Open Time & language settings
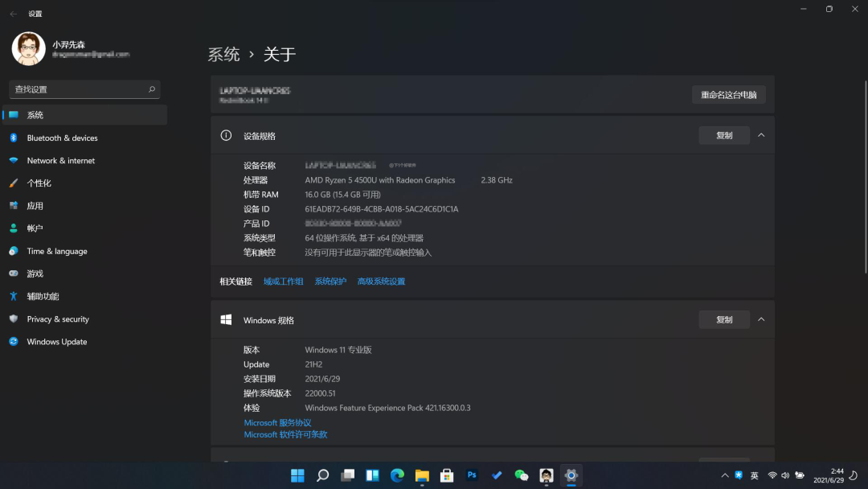The height and width of the screenshot is (489, 868). tap(84, 251)
